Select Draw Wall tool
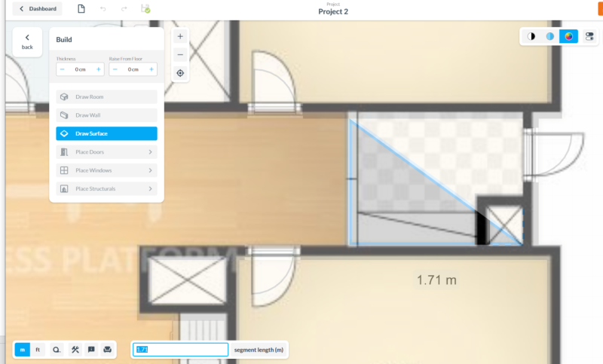This screenshot has height=364, width=603. (x=106, y=115)
